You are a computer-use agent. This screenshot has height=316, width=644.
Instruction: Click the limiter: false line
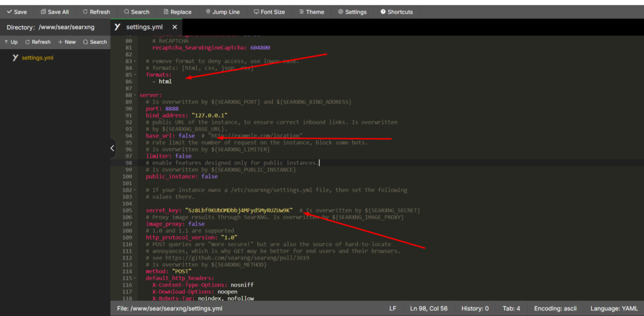[x=169, y=156]
